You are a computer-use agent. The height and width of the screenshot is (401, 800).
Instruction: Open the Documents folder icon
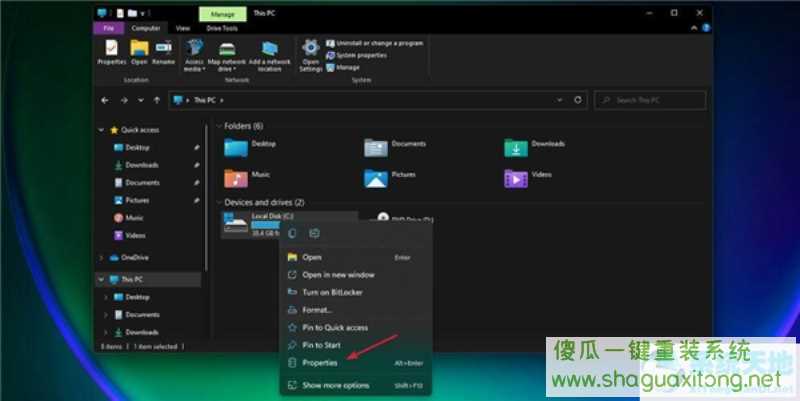pyautogui.click(x=376, y=148)
